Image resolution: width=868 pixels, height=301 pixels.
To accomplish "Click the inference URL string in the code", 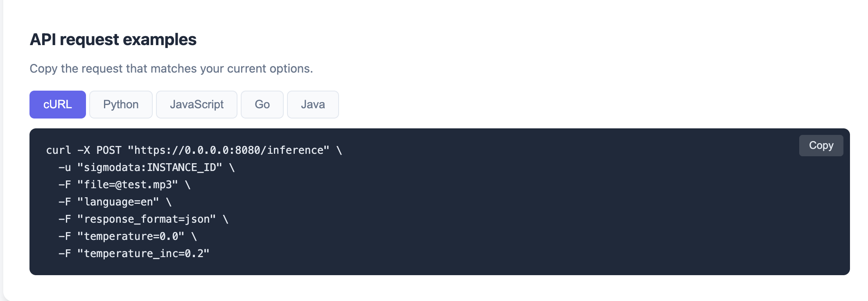I will click(x=228, y=150).
